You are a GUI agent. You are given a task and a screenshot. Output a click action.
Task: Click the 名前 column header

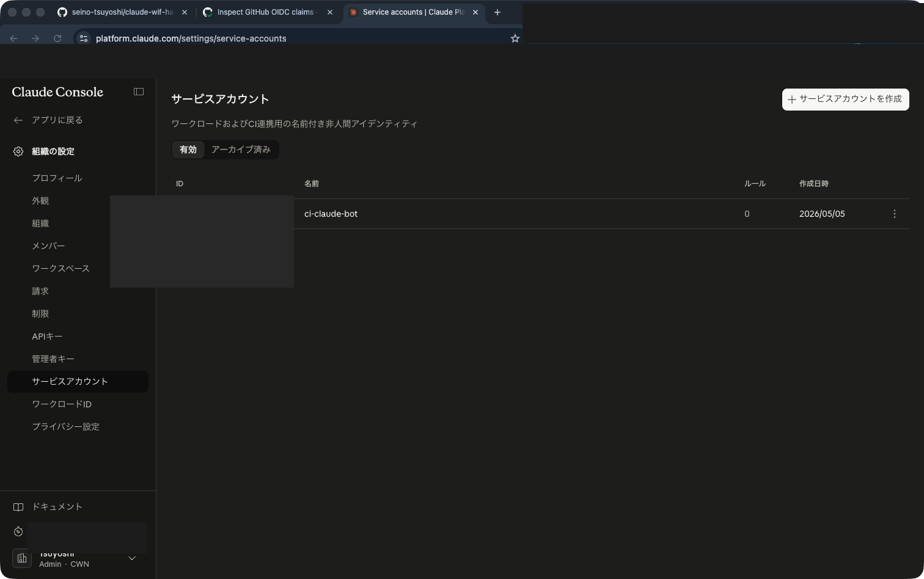point(312,184)
